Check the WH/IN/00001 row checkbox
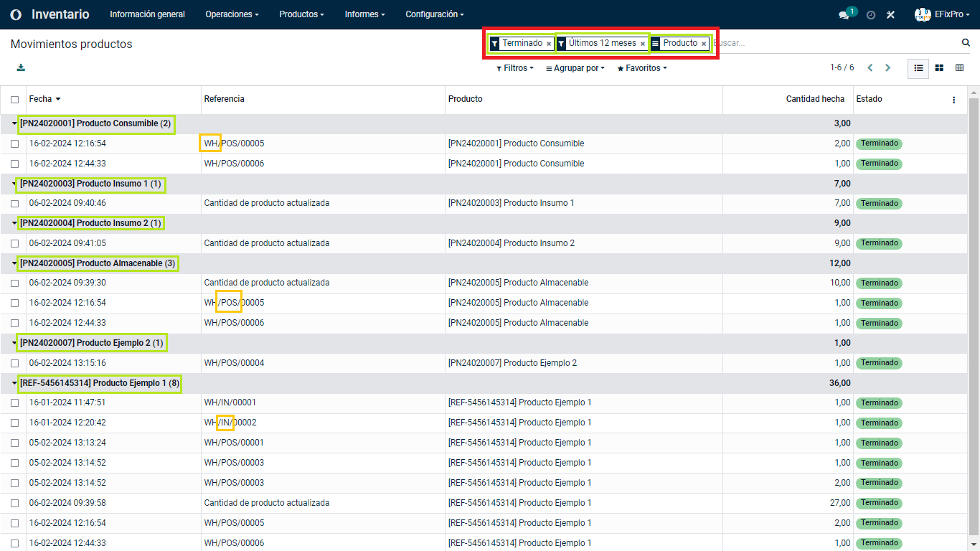The height and width of the screenshot is (551, 980). tap(15, 402)
